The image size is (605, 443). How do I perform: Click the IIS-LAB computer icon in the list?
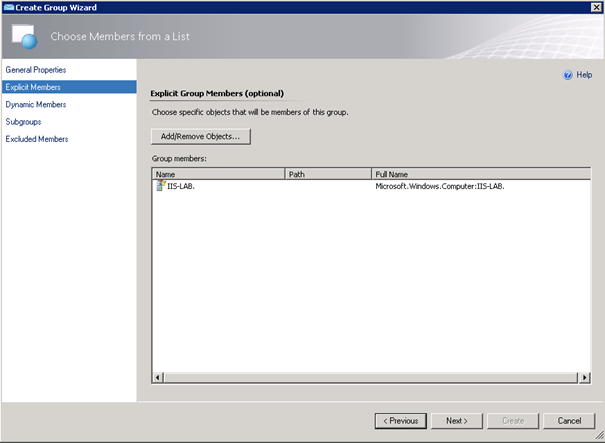[x=160, y=185]
